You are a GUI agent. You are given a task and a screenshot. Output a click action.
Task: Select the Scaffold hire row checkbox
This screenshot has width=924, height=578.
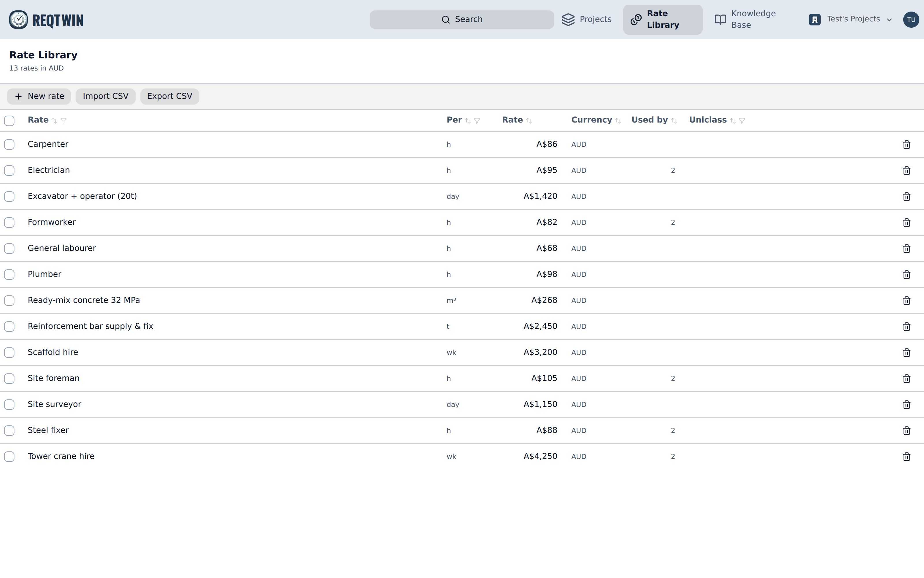(x=9, y=353)
